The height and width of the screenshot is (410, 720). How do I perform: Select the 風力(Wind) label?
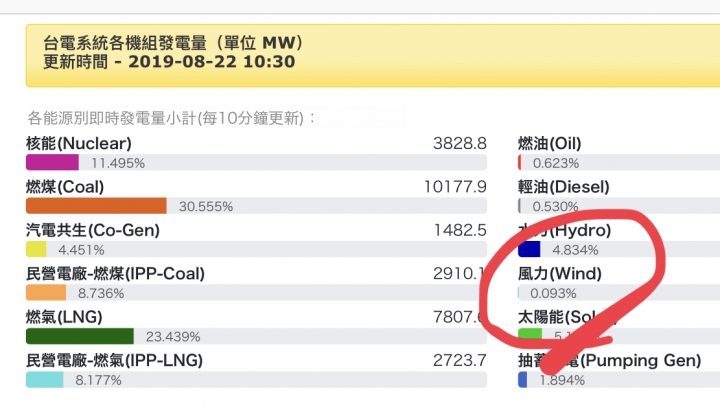(x=560, y=274)
